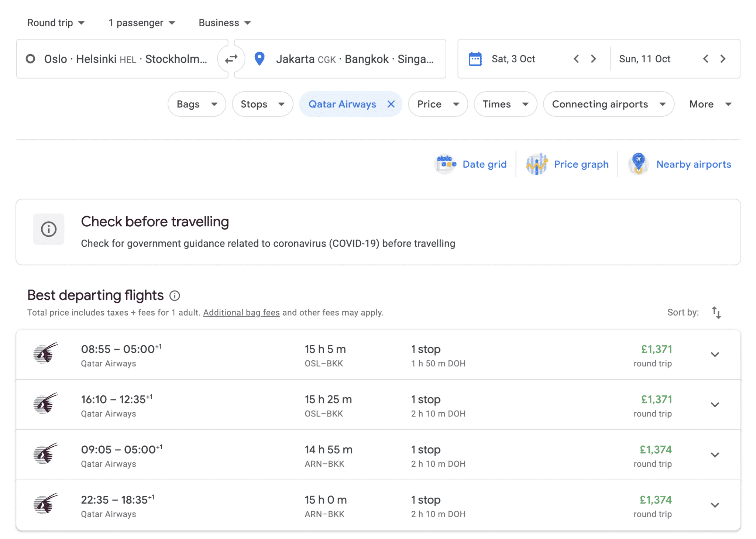
Task: Open the Bags filter dropdown
Action: point(197,104)
